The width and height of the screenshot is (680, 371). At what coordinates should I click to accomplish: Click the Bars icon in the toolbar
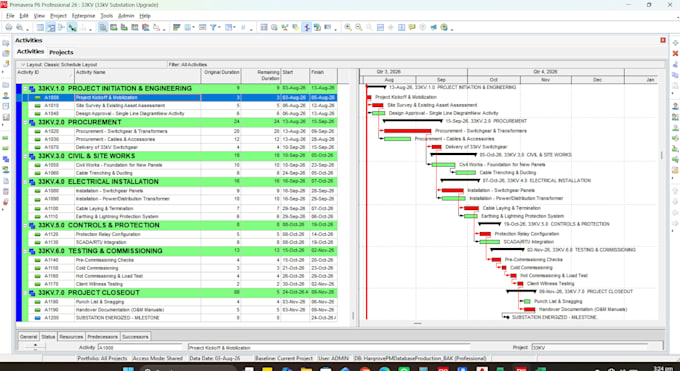tap(177, 27)
